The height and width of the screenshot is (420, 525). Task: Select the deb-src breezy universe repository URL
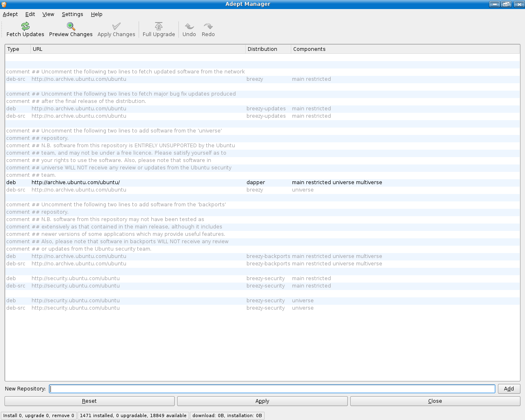point(79,190)
